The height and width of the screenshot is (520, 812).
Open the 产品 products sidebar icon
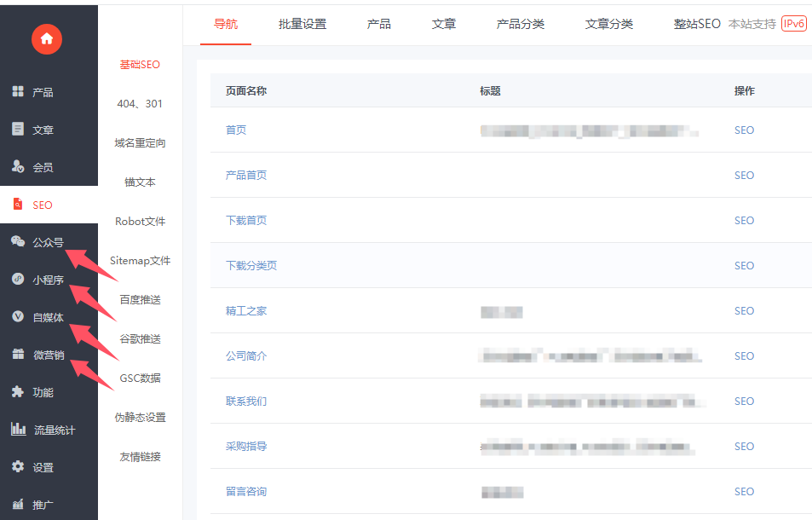(18, 92)
